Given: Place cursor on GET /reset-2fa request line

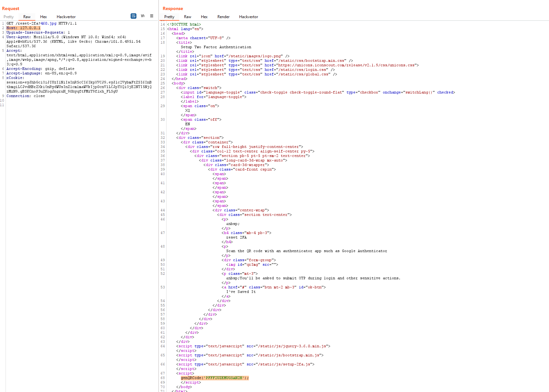Looking at the screenshot, I should [x=41, y=24].
